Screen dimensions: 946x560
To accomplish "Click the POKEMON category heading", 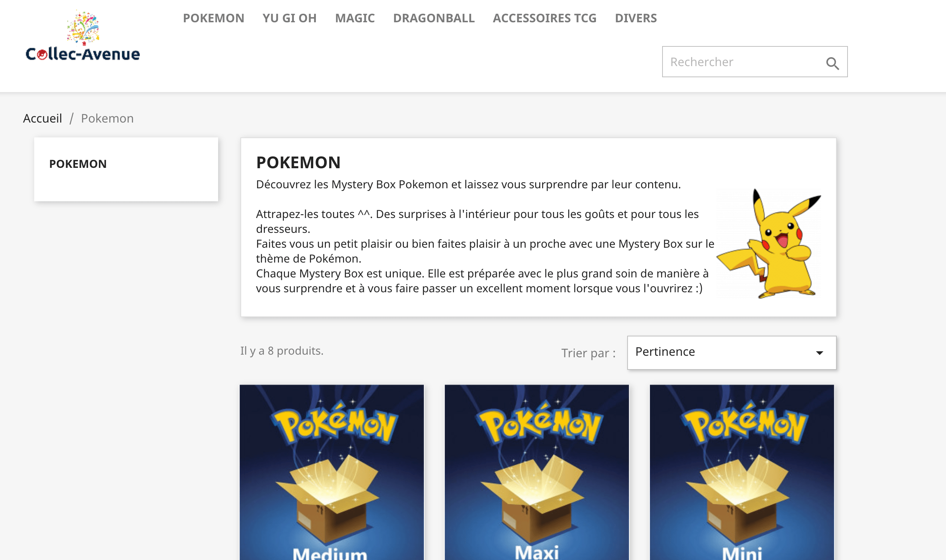I will pyautogui.click(x=298, y=163).
